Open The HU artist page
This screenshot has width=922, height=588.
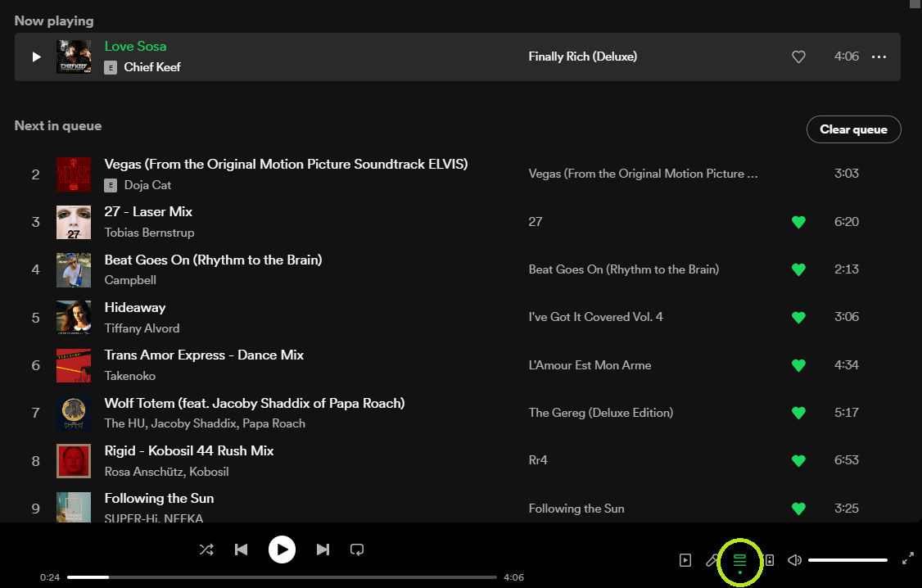(x=124, y=424)
